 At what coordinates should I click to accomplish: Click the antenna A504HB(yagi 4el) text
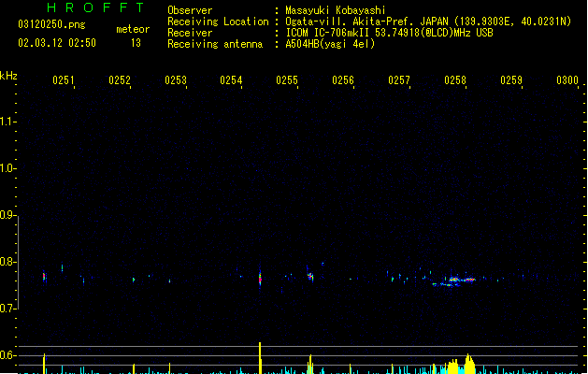(x=330, y=44)
